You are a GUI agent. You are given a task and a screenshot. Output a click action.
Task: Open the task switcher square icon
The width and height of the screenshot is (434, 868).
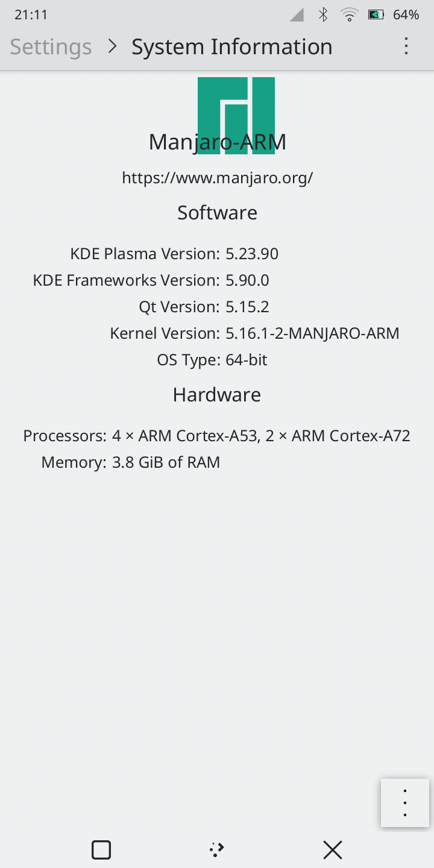click(101, 850)
